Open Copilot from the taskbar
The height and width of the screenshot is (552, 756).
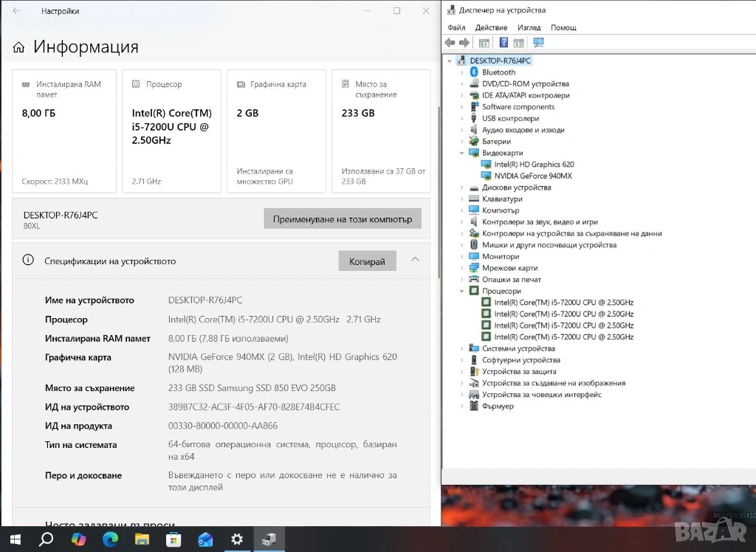pyautogui.click(x=78, y=539)
